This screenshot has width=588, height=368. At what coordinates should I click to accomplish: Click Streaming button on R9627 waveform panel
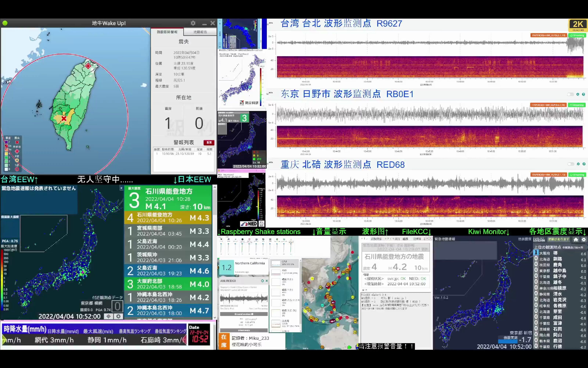pyautogui.click(x=577, y=36)
